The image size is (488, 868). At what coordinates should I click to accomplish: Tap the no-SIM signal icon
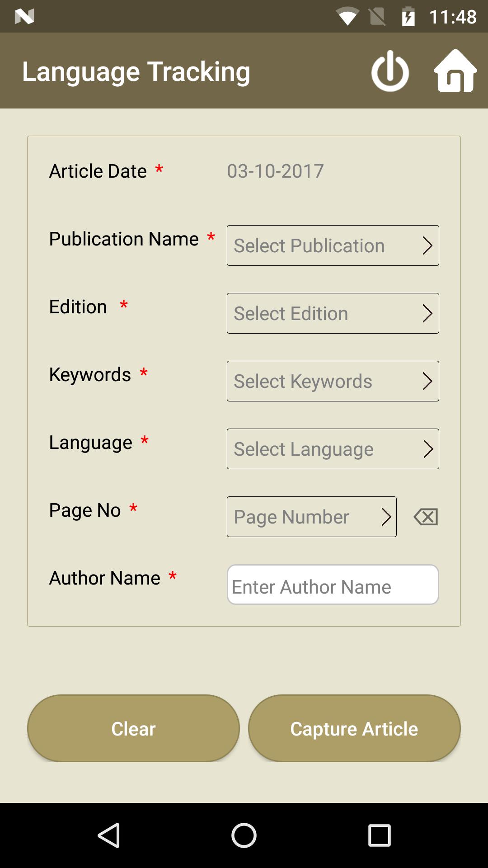pos(377,17)
